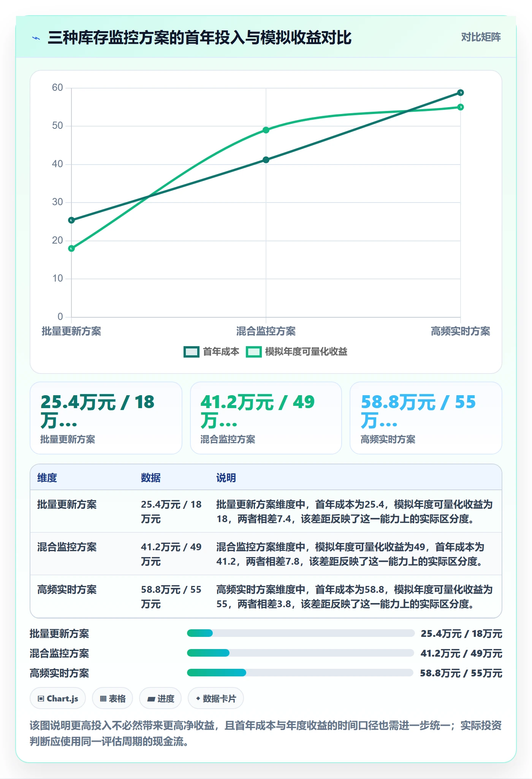Click the 高频实时方案 x-axis label

tap(461, 331)
